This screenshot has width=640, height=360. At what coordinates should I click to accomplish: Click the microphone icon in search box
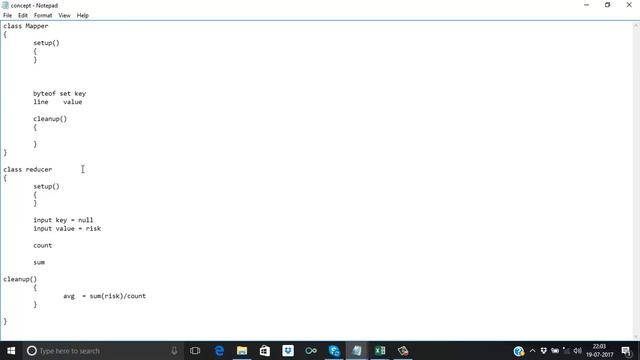[174, 351]
